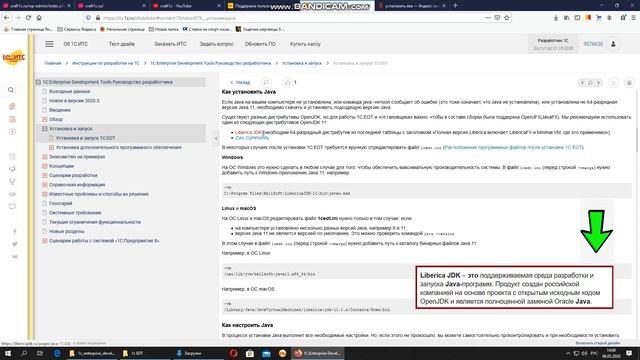
Task: Open a new browser tab
Action: coord(455,5)
